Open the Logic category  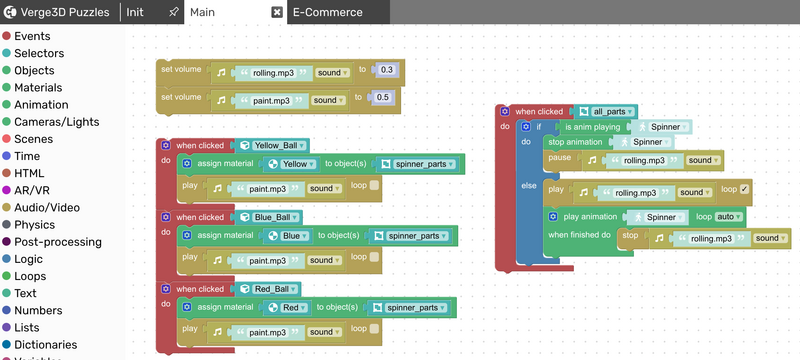(x=28, y=259)
